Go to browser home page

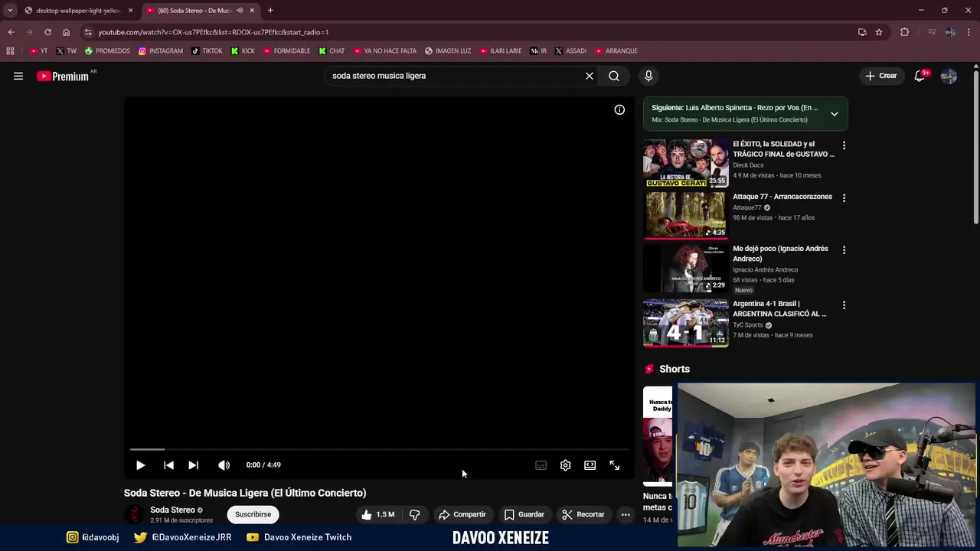point(66,32)
